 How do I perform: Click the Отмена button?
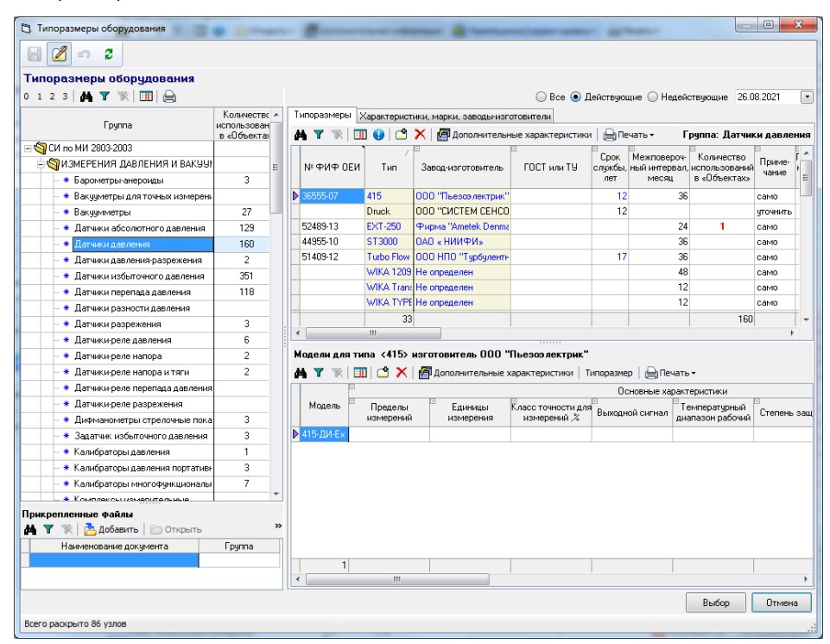pyautogui.click(x=781, y=603)
